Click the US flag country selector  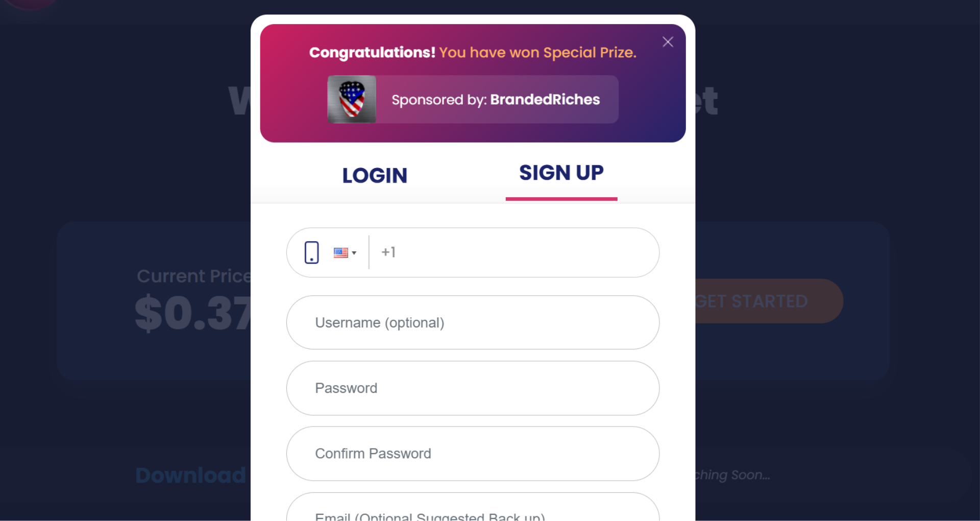click(x=341, y=252)
